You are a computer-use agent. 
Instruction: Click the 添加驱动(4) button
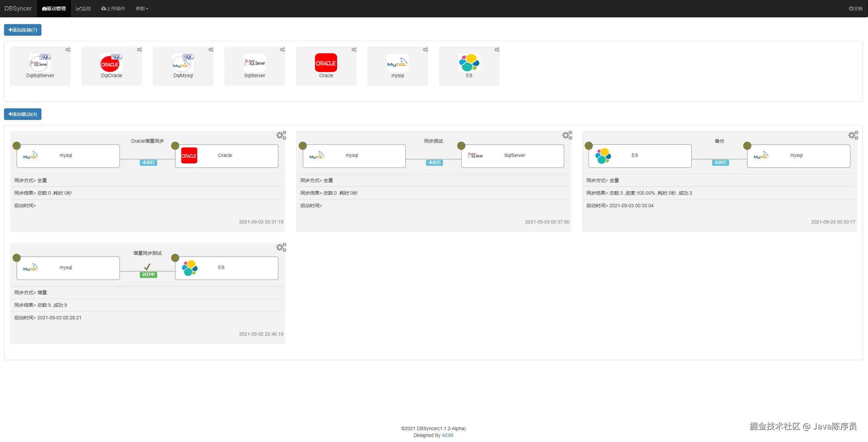(23, 114)
